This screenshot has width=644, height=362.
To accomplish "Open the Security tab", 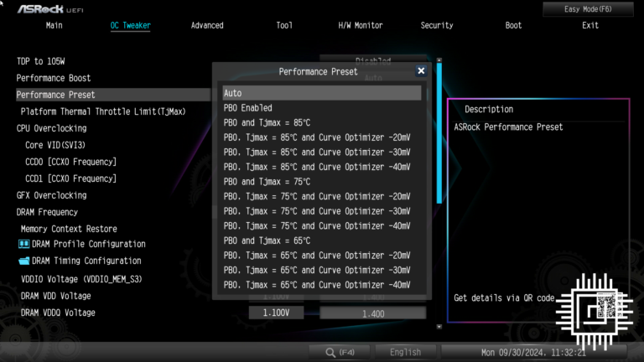I will (x=437, y=25).
